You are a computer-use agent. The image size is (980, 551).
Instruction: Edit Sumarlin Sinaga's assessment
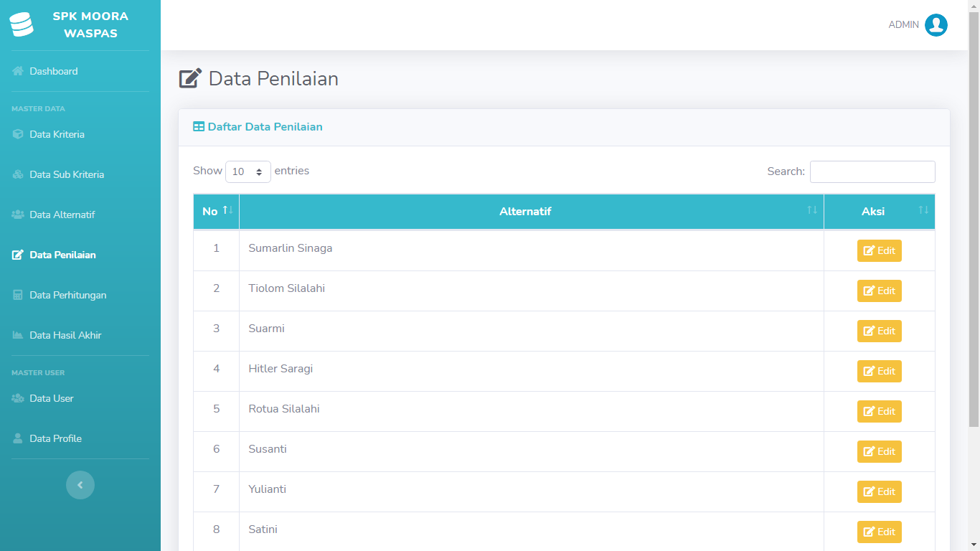pyautogui.click(x=879, y=250)
